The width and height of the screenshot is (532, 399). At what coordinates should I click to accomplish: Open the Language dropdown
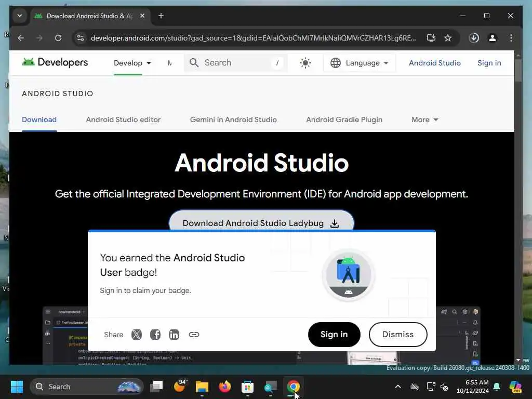coord(360,63)
